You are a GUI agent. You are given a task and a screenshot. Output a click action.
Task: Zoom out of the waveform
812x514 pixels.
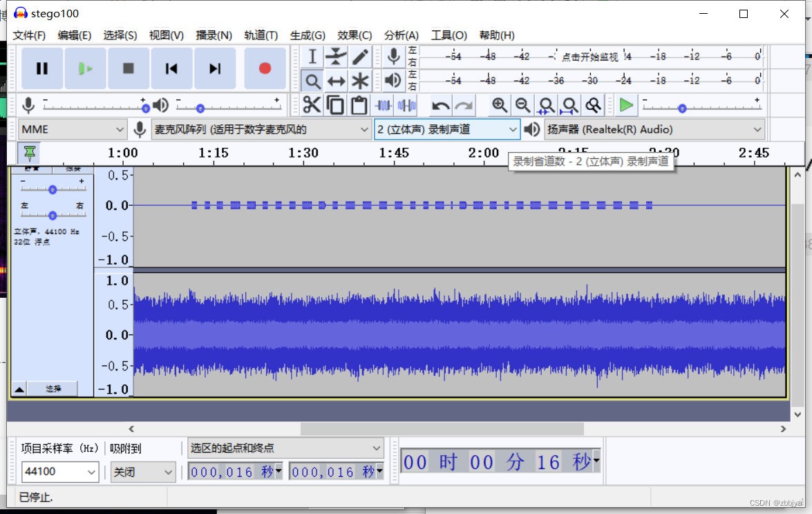coord(522,105)
